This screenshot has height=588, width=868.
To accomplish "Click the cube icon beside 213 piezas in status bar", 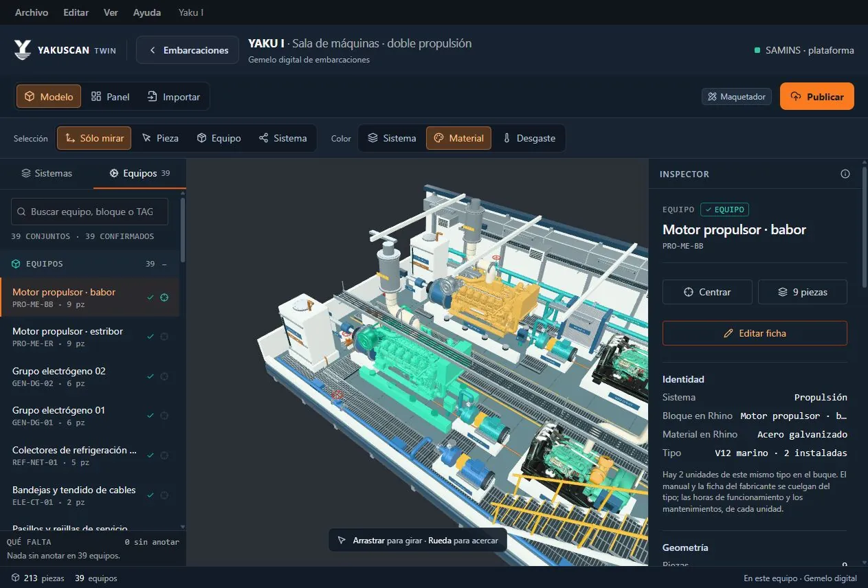I will click(16, 578).
